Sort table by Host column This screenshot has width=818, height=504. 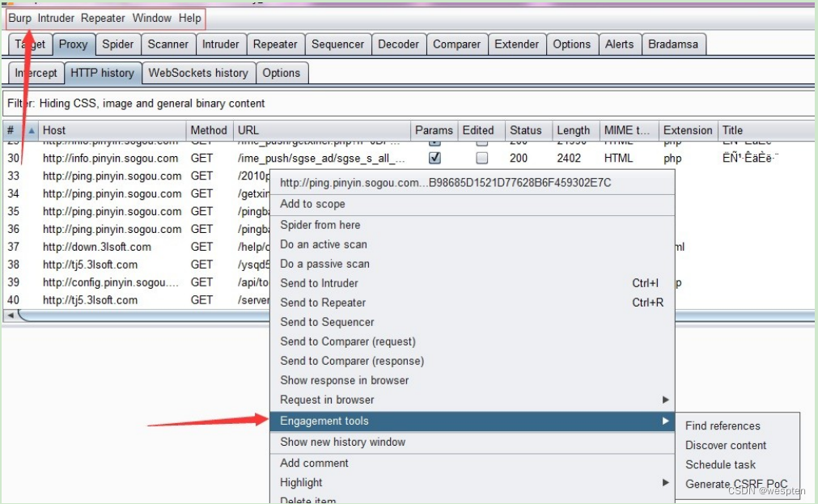point(112,130)
